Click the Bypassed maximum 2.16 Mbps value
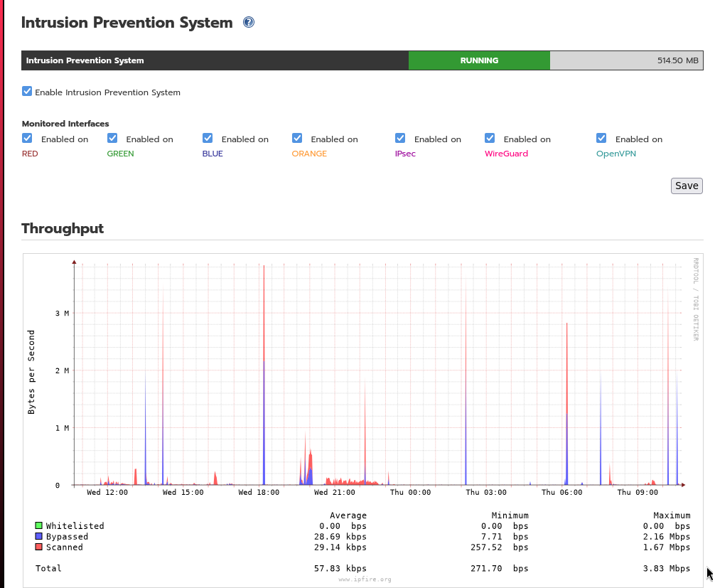Viewport: 715px width, 588px height. pyautogui.click(x=667, y=537)
